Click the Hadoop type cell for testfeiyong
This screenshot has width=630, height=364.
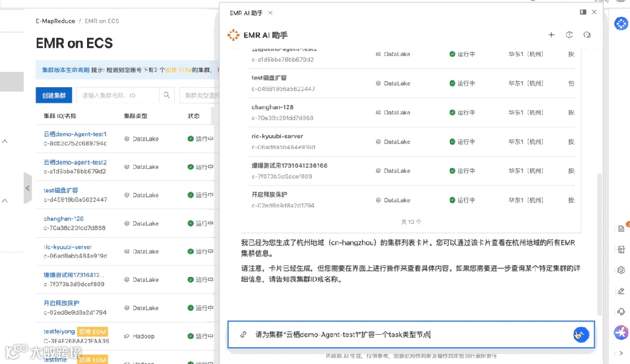coord(139,336)
